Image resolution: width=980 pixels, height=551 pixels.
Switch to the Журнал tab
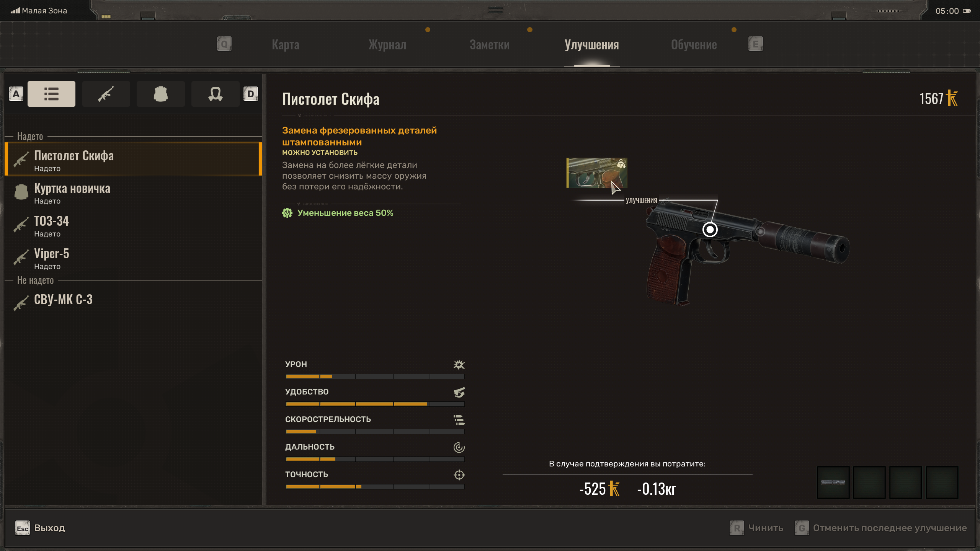pyautogui.click(x=387, y=45)
